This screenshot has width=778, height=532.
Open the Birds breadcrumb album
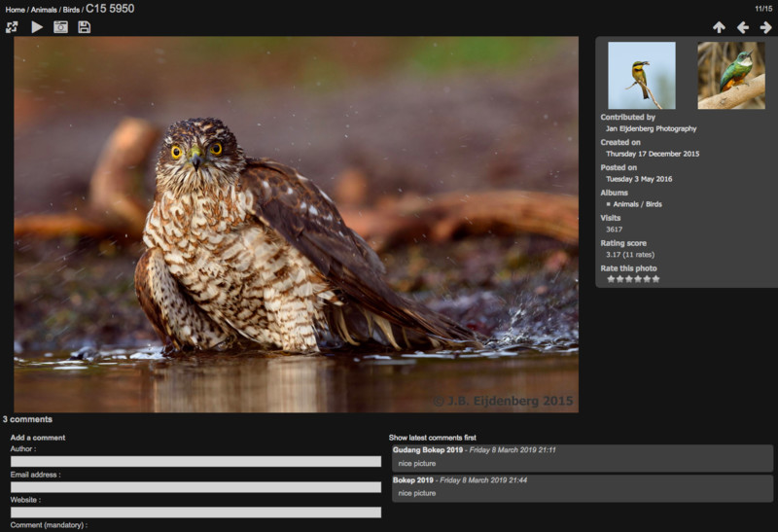pos(71,10)
